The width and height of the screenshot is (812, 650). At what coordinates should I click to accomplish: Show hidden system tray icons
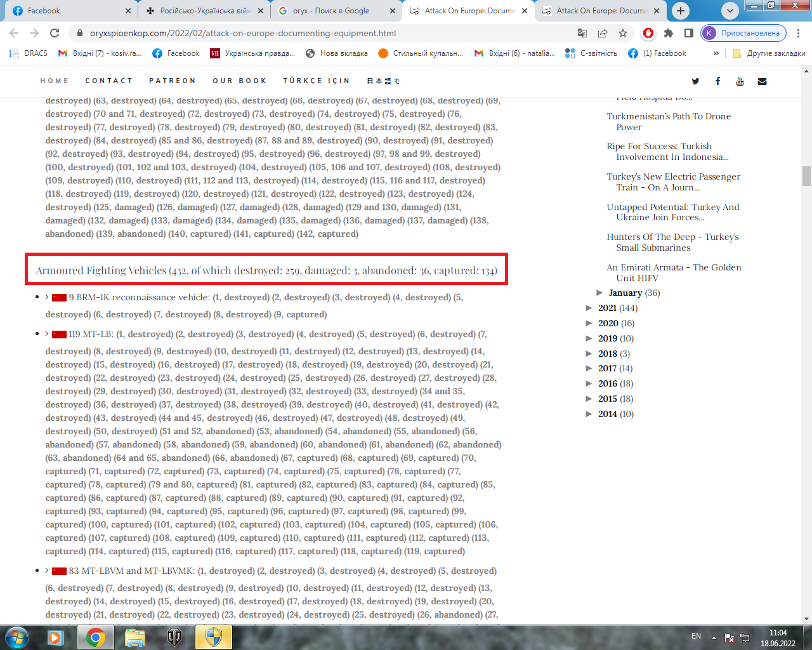[x=714, y=637]
